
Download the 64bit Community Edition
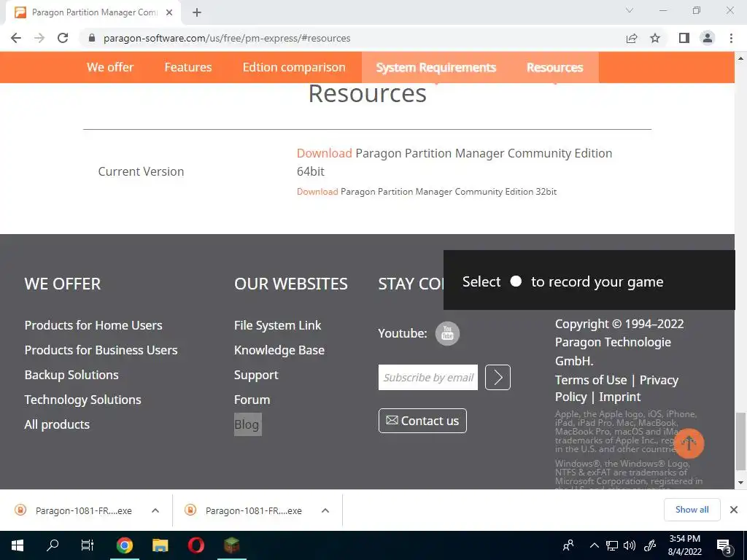(x=324, y=153)
